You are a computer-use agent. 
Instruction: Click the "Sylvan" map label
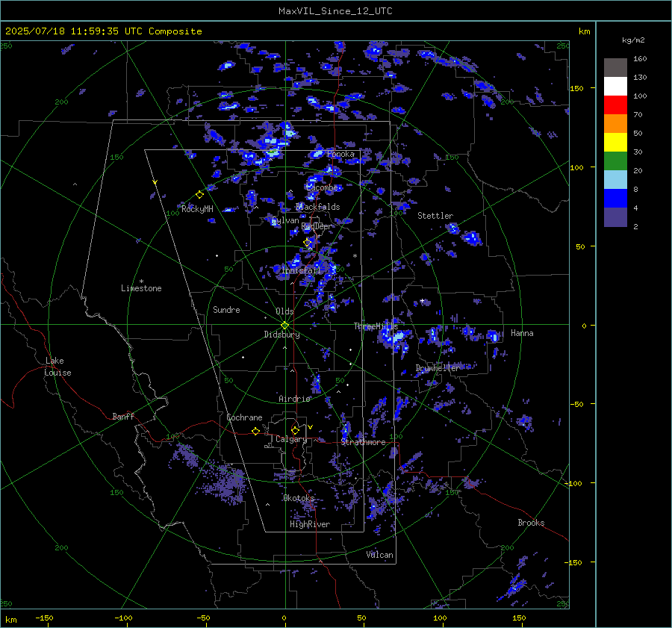click(x=285, y=220)
